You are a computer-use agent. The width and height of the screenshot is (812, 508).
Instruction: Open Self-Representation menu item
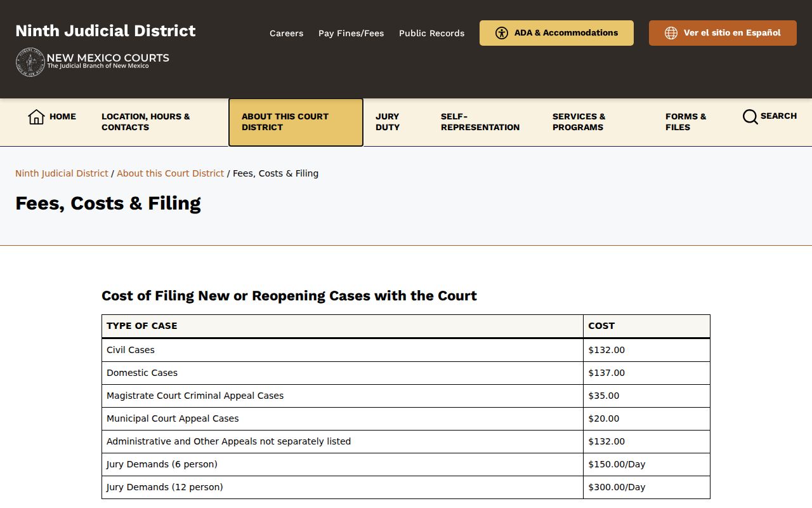point(480,122)
